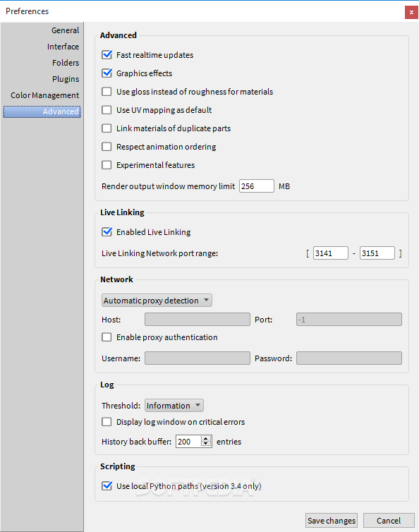Enable Display log window on critical errors
419x532 pixels.
(x=107, y=422)
